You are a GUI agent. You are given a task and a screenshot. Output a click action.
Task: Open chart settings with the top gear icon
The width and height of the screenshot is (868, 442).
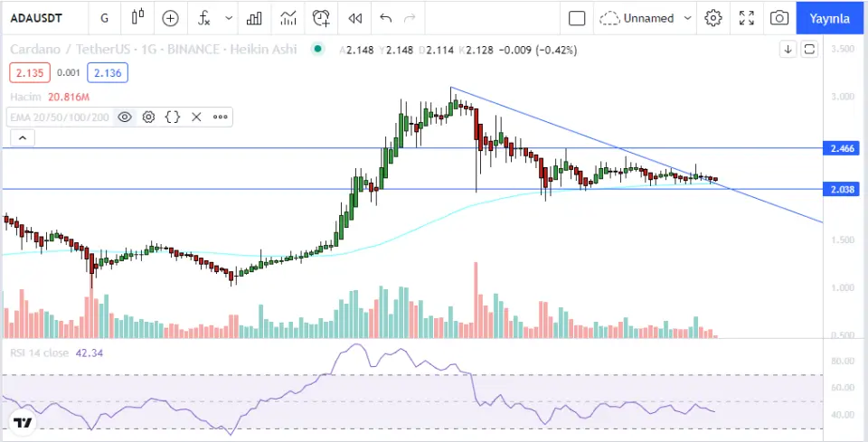pos(713,17)
